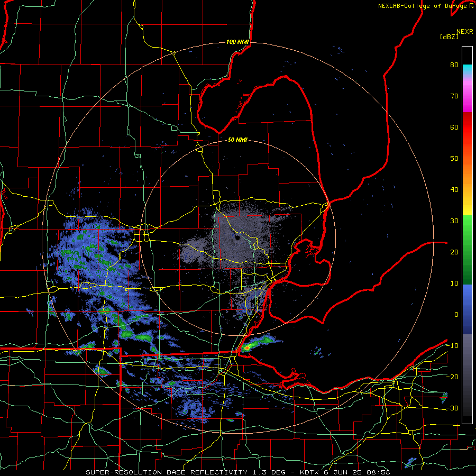Click the 70 value on the dBZ scale
The width and height of the screenshot is (476, 476).
click(x=454, y=96)
